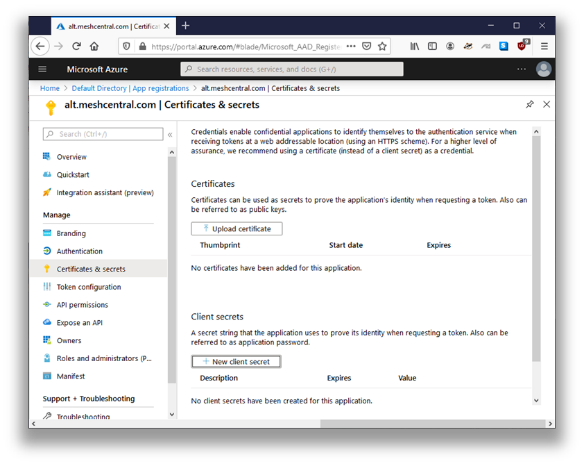This screenshot has width=584, height=466.
Task: Open Expose an API
Action: [79, 323]
